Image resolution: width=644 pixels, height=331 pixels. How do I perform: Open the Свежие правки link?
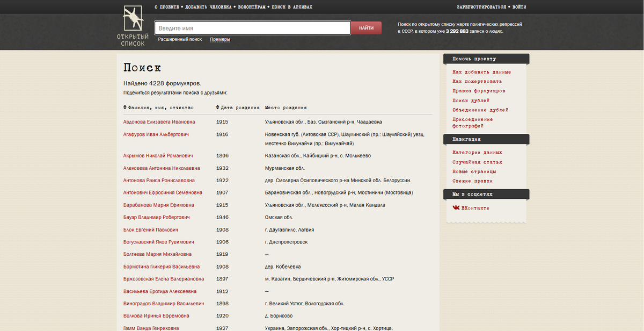(x=472, y=181)
